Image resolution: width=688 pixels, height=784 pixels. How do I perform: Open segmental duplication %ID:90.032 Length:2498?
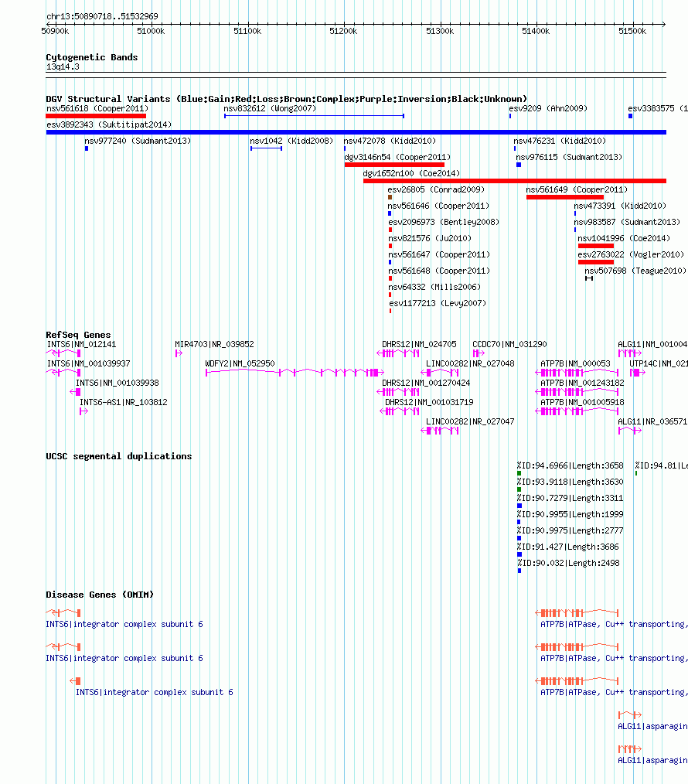pyautogui.click(x=568, y=563)
